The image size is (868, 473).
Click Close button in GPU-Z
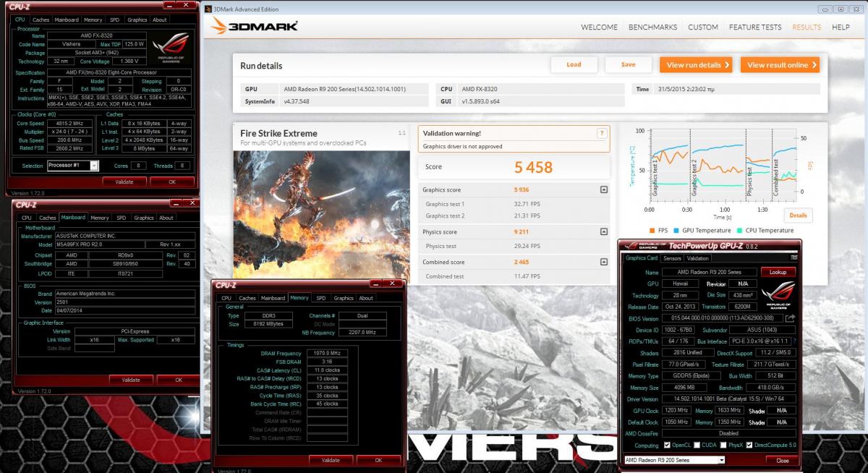(782, 460)
